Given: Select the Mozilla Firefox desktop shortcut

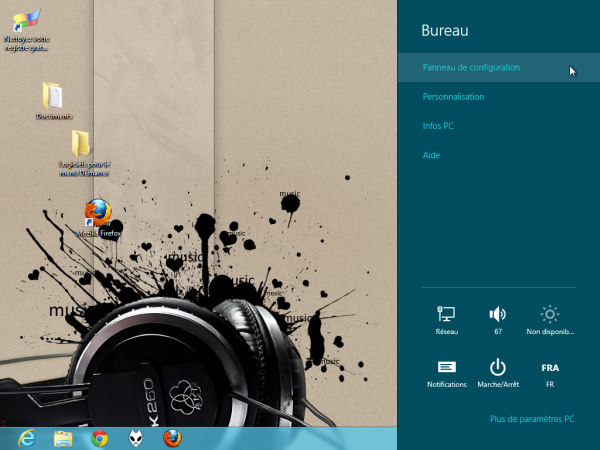Looking at the screenshot, I should coord(97,216).
